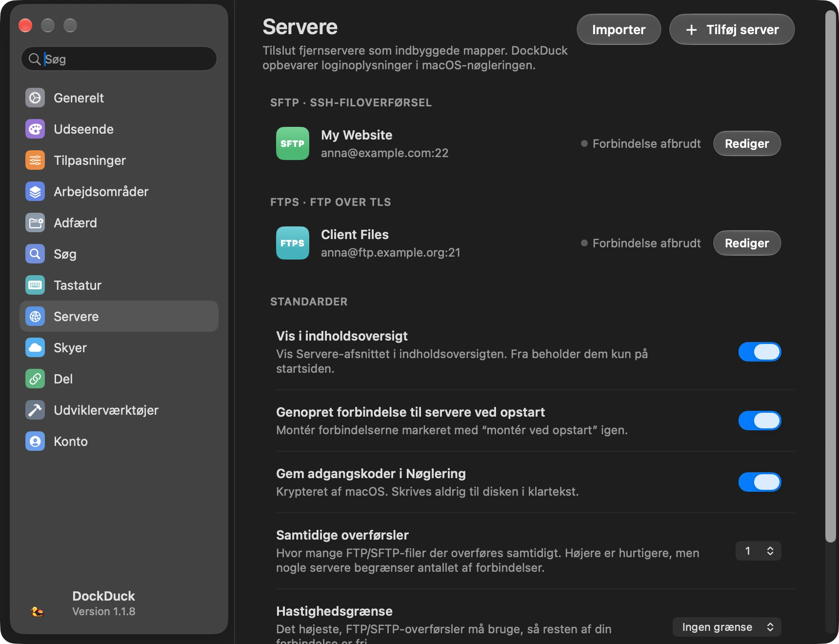
Task: Click the Servere globe icon
Action: pos(35,317)
